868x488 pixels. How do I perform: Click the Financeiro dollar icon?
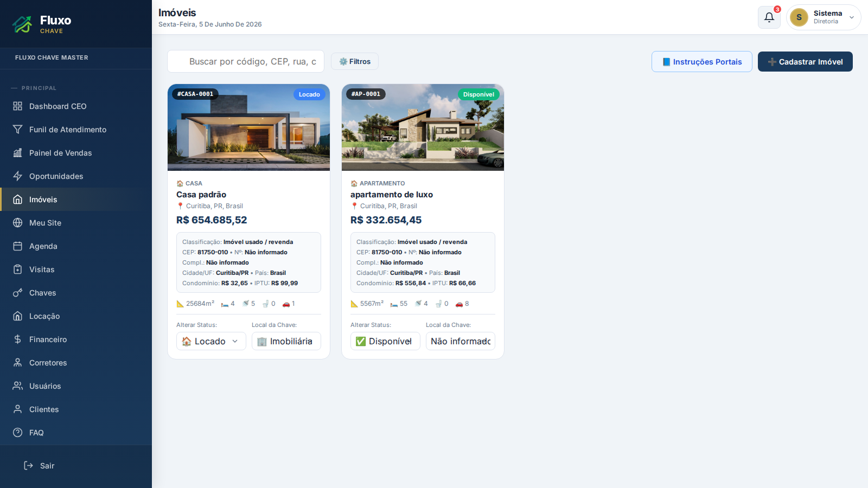(x=17, y=339)
